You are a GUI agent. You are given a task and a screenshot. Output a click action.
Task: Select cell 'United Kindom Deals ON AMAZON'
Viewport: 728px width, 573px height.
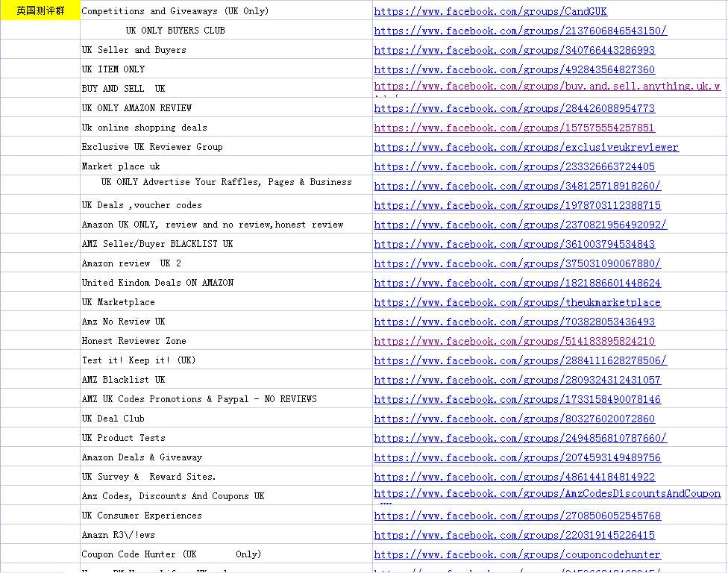pos(226,282)
